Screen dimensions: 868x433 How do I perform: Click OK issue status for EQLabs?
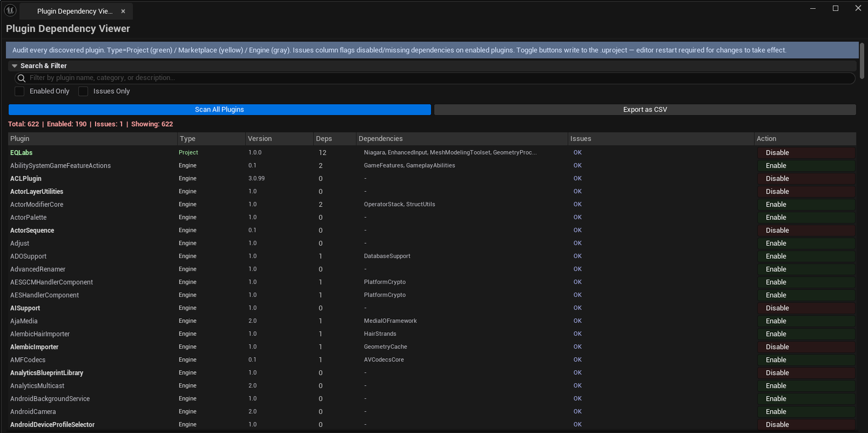[577, 153]
